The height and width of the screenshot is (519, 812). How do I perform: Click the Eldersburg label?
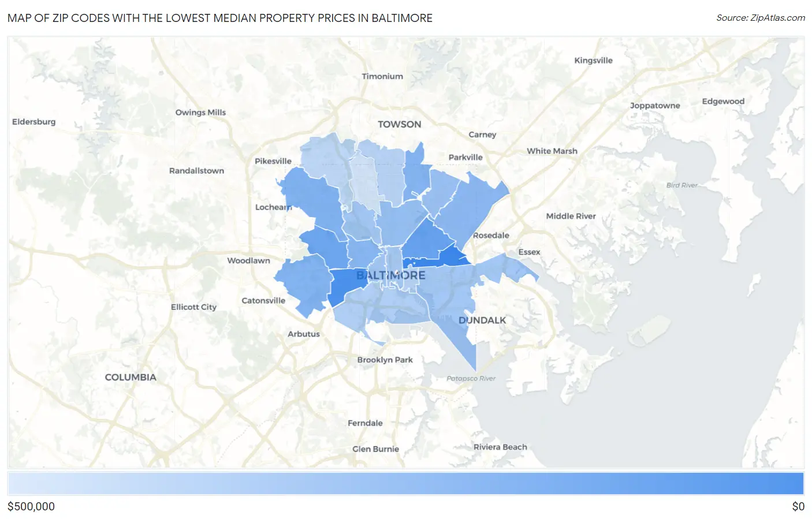[34, 122]
